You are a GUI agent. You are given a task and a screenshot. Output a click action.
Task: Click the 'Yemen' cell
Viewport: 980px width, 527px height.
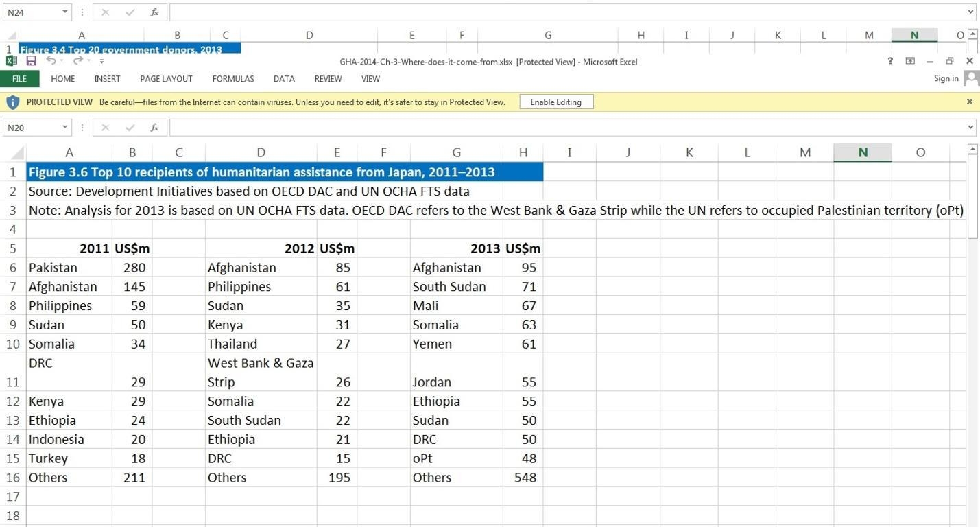tap(456, 344)
